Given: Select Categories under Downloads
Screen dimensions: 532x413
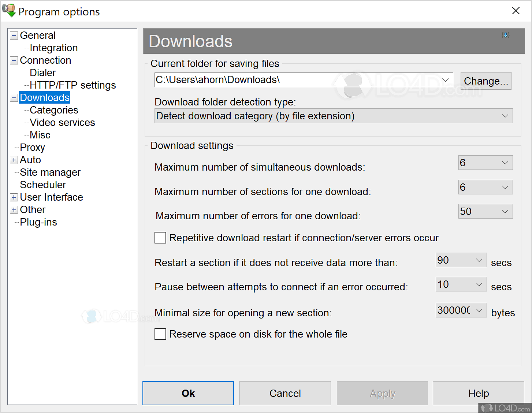Looking at the screenshot, I should (54, 110).
